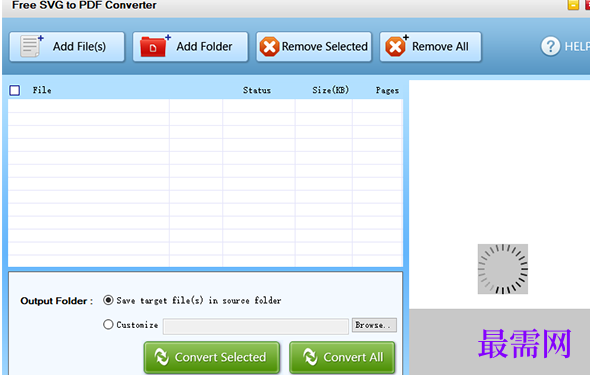Viewport: 590px width, 375px height.
Task: Click the Browse.. button
Action: tap(374, 325)
